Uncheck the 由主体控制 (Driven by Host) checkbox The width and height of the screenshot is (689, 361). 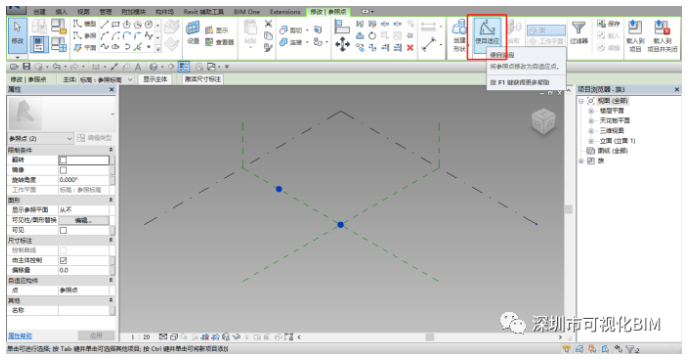(x=63, y=260)
